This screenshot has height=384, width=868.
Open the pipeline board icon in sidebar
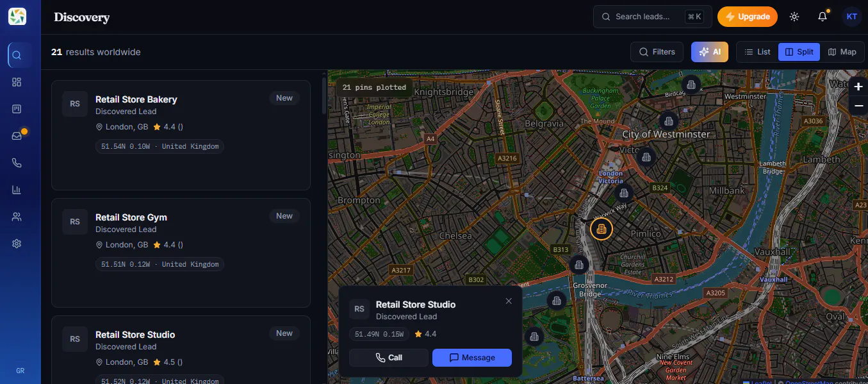17,109
